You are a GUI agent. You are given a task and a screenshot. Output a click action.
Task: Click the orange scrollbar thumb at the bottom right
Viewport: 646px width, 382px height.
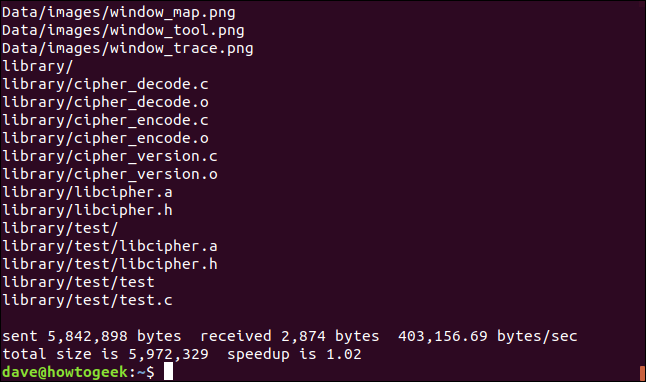642,373
